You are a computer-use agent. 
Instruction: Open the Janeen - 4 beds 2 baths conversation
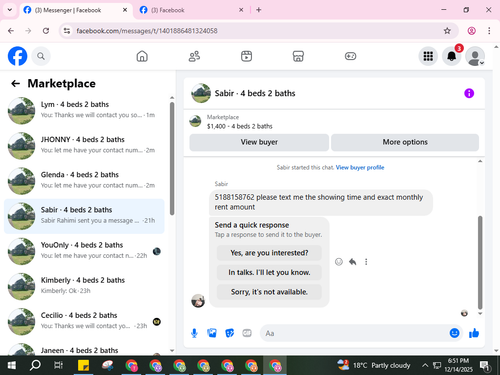coord(84,348)
